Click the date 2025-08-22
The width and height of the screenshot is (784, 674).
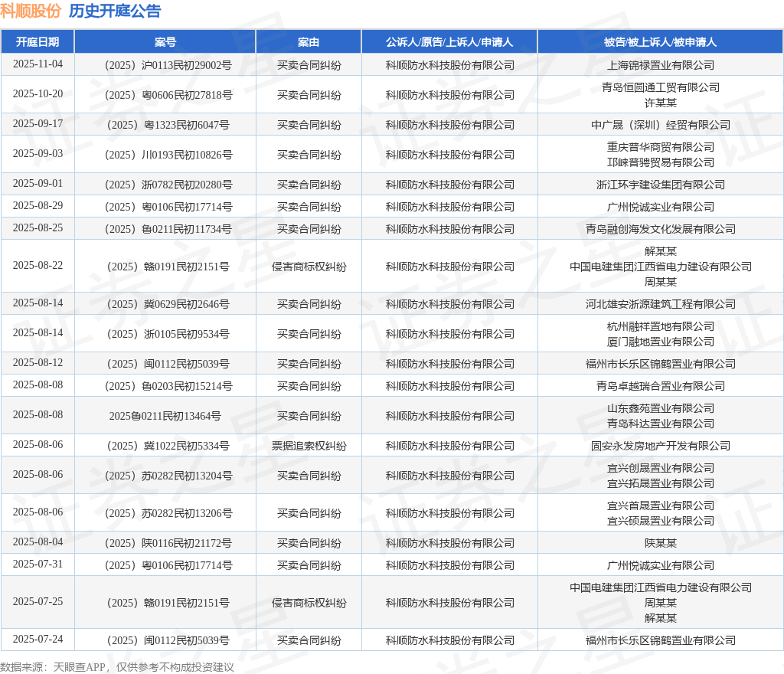click(38, 266)
